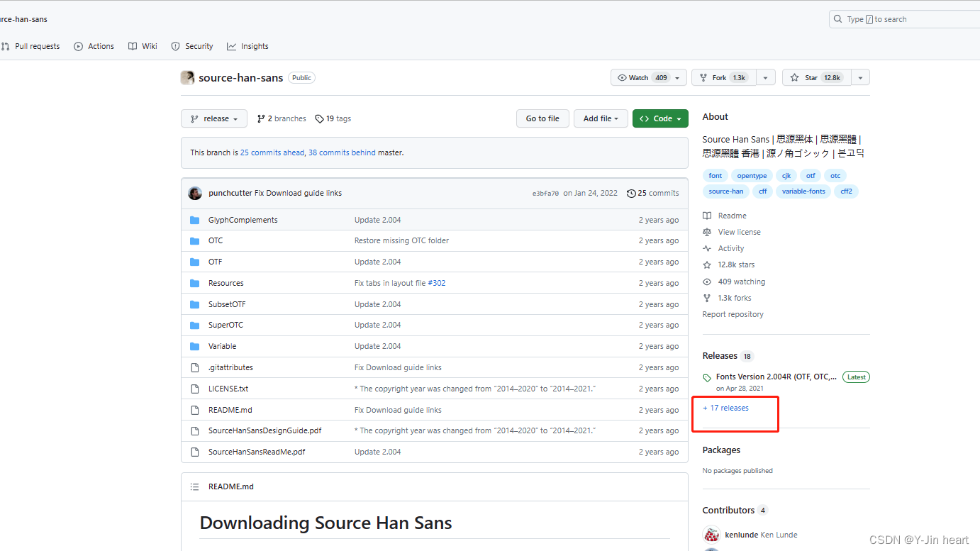
Task: Star the repository
Action: (x=816, y=77)
